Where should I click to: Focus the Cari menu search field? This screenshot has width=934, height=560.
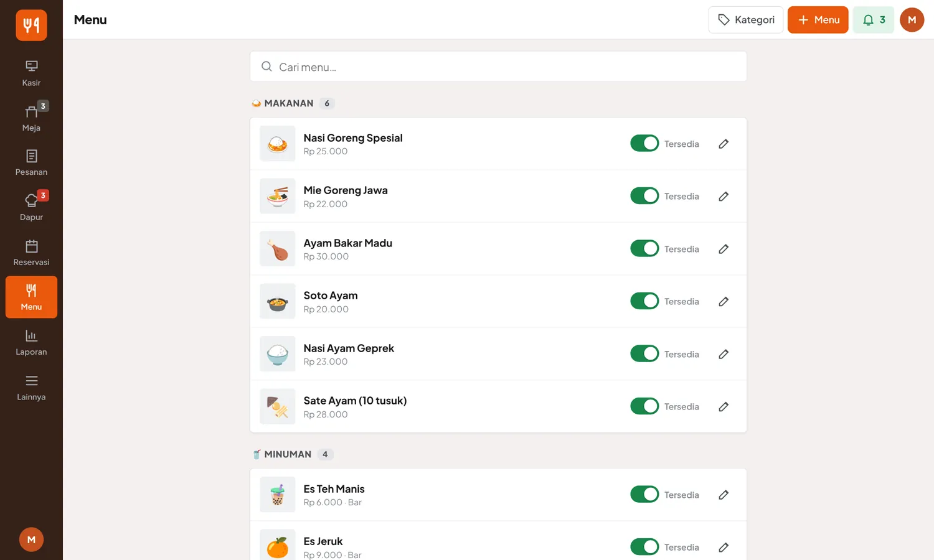[498, 67]
